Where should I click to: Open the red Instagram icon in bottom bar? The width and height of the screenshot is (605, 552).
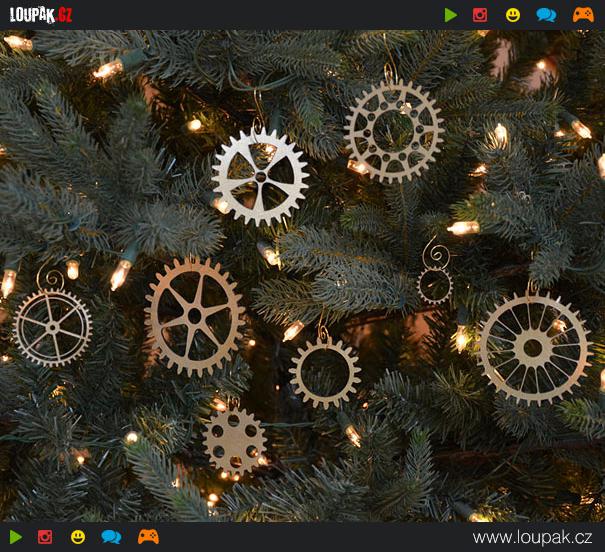tap(45, 537)
